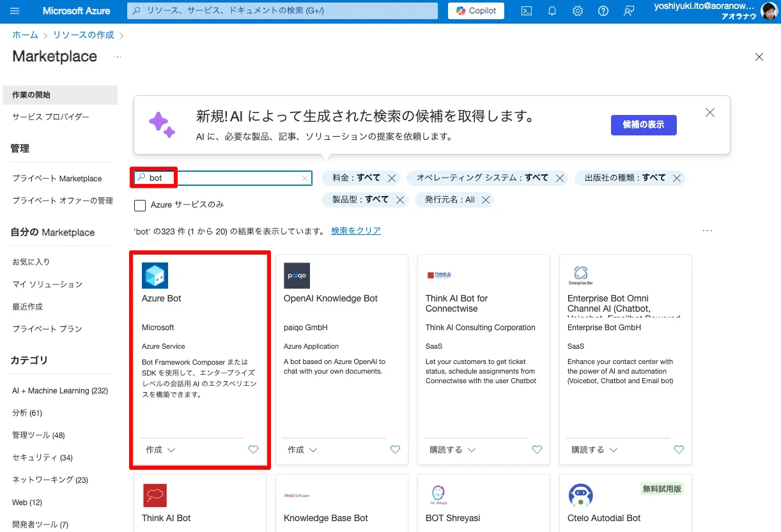Click the 候補の表示 button
The image size is (781, 532).
click(x=644, y=125)
